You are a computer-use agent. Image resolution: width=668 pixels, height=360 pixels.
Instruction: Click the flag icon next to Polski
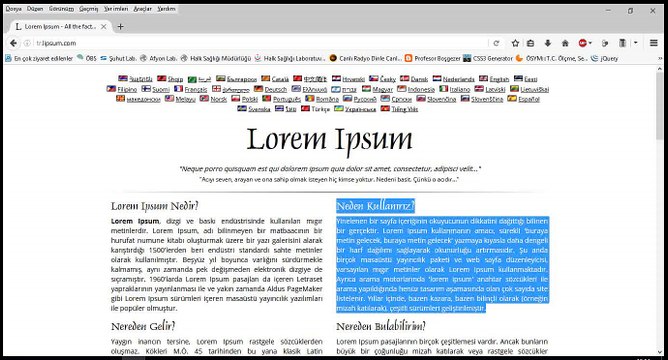pos(236,98)
